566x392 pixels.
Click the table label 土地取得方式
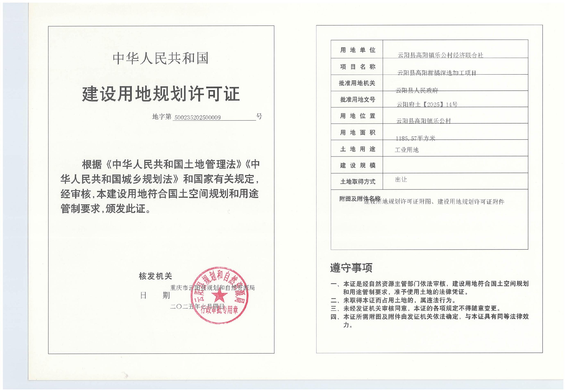click(x=357, y=182)
